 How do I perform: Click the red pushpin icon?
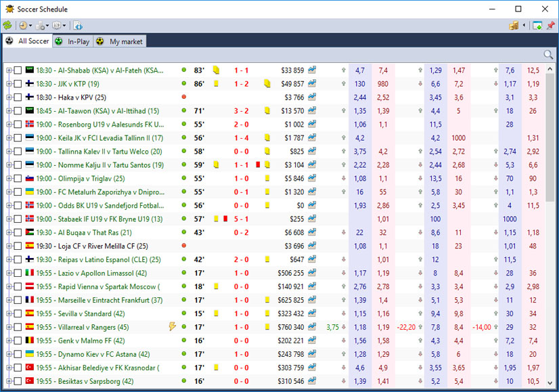pyautogui.click(x=550, y=25)
